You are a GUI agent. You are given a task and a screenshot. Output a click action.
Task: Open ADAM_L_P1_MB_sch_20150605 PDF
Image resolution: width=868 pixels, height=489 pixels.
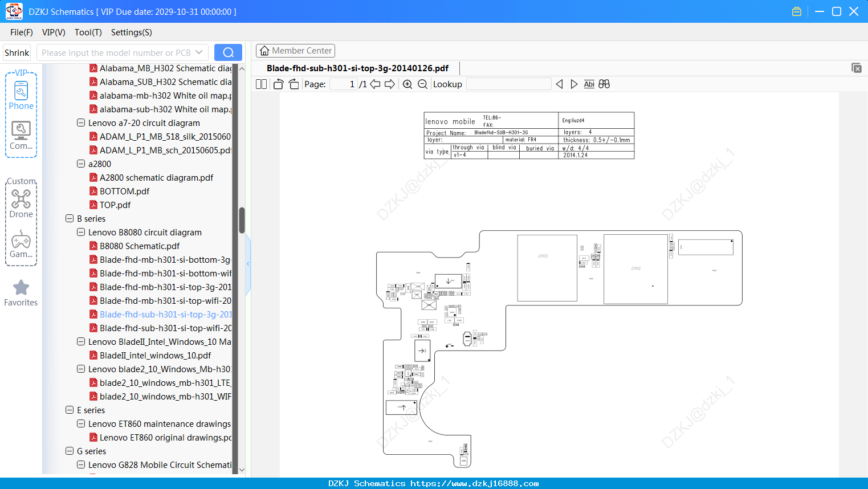(165, 150)
